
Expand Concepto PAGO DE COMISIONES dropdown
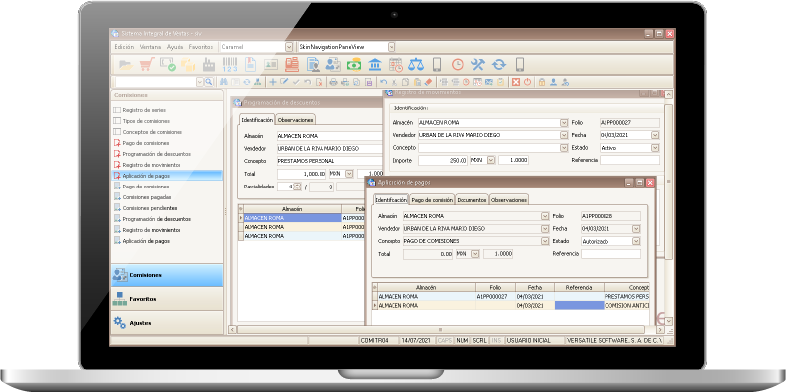point(545,241)
